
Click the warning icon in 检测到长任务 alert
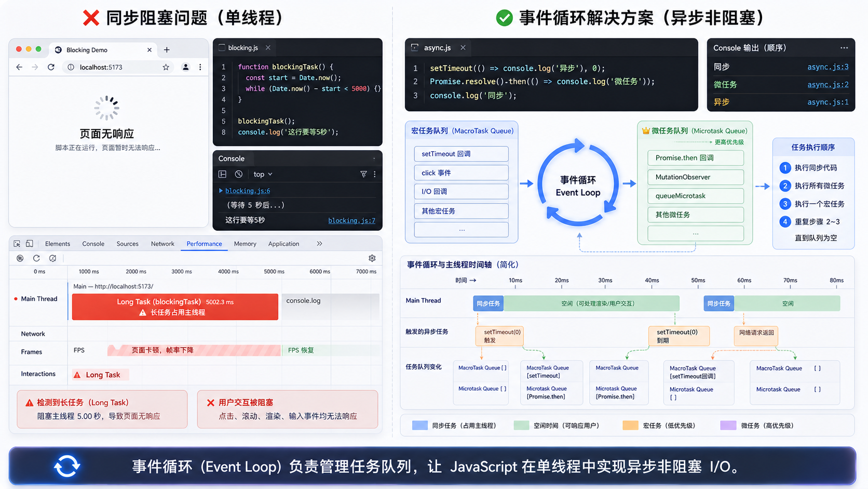coord(29,403)
